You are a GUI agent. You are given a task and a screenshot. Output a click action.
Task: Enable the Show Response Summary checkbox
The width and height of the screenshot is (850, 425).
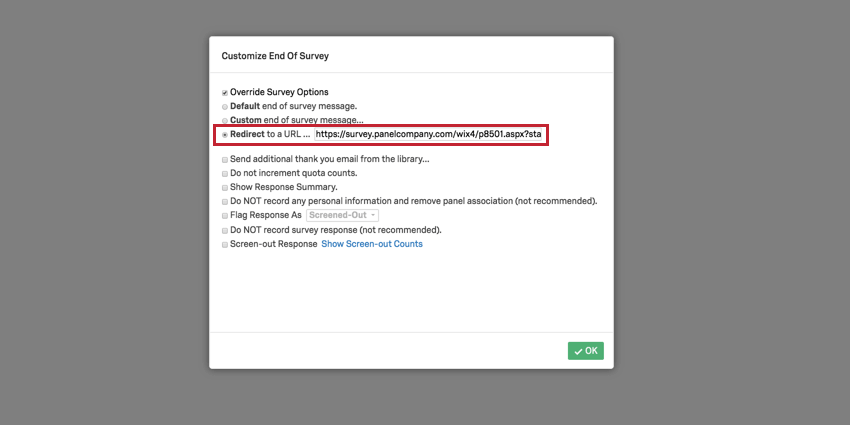coord(225,187)
